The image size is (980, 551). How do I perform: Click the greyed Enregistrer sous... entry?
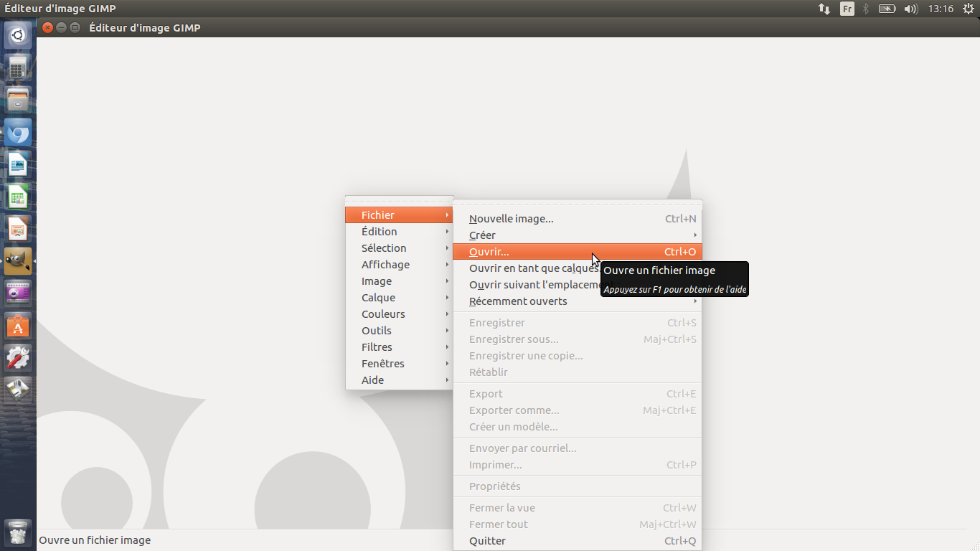coord(578,339)
